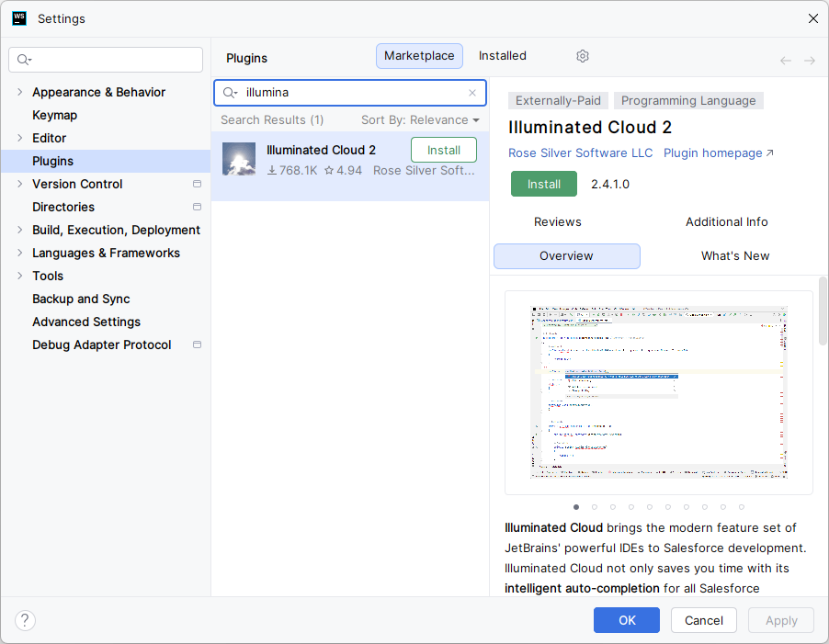Image resolution: width=829 pixels, height=644 pixels.
Task: Select the first screenshot carousel dot
Action: click(576, 507)
